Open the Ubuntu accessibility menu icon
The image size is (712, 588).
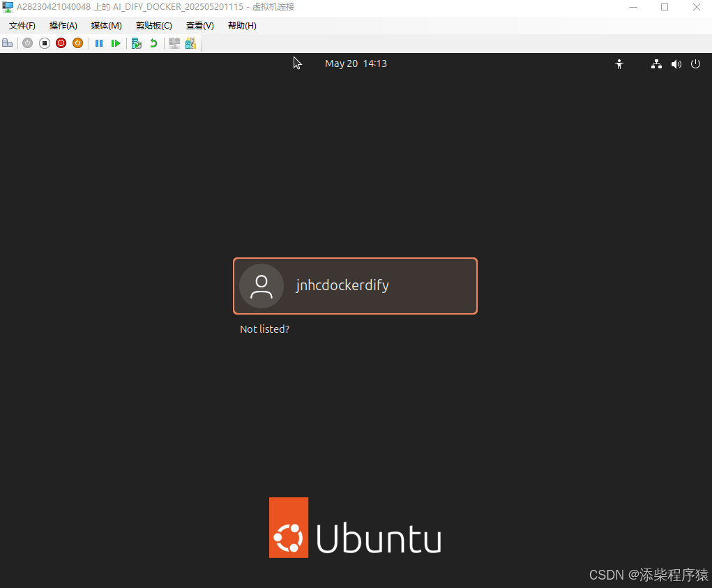pyautogui.click(x=619, y=64)
